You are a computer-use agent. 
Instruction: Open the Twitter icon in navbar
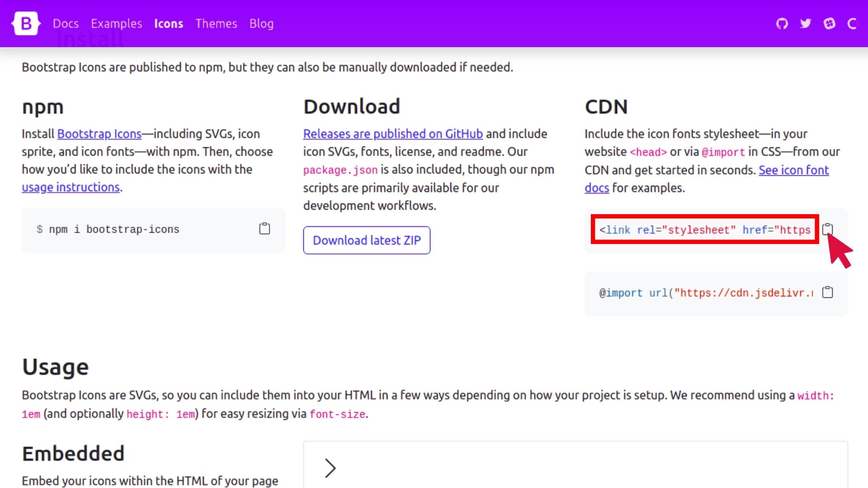click(x=806, y=23)
